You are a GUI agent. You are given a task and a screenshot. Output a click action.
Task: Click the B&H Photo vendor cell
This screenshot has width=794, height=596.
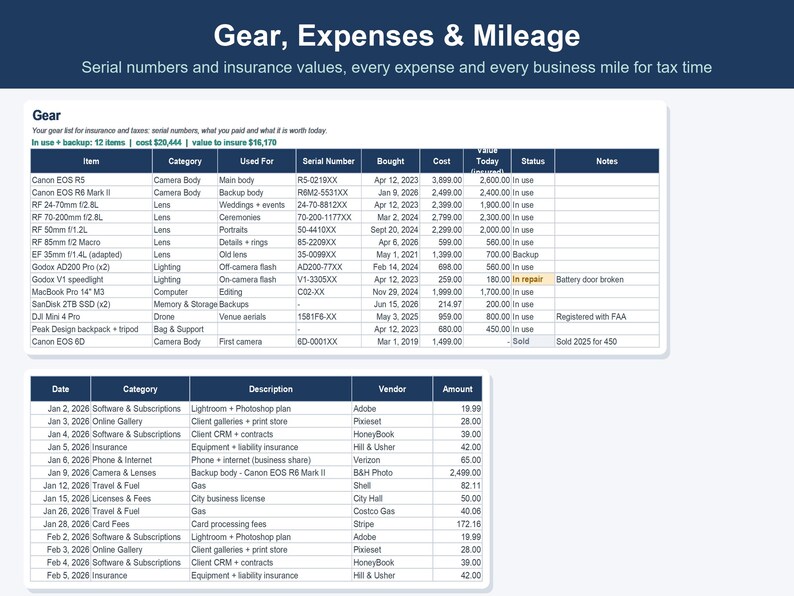coord(392,472)
